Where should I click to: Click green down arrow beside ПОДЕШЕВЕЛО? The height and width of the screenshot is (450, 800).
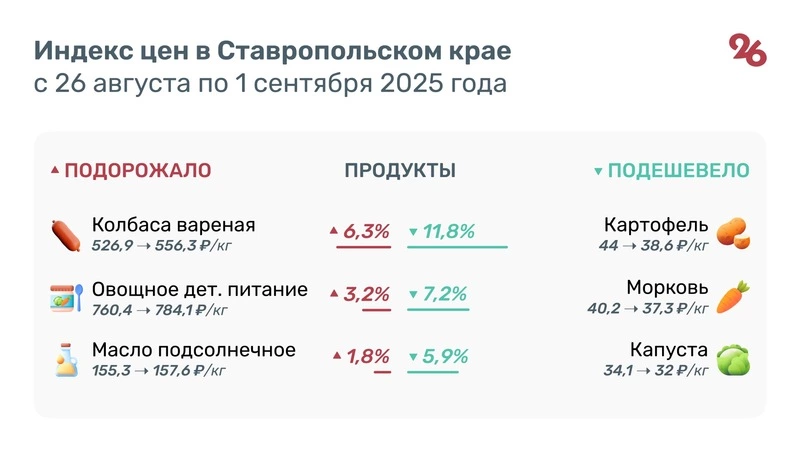598,171
